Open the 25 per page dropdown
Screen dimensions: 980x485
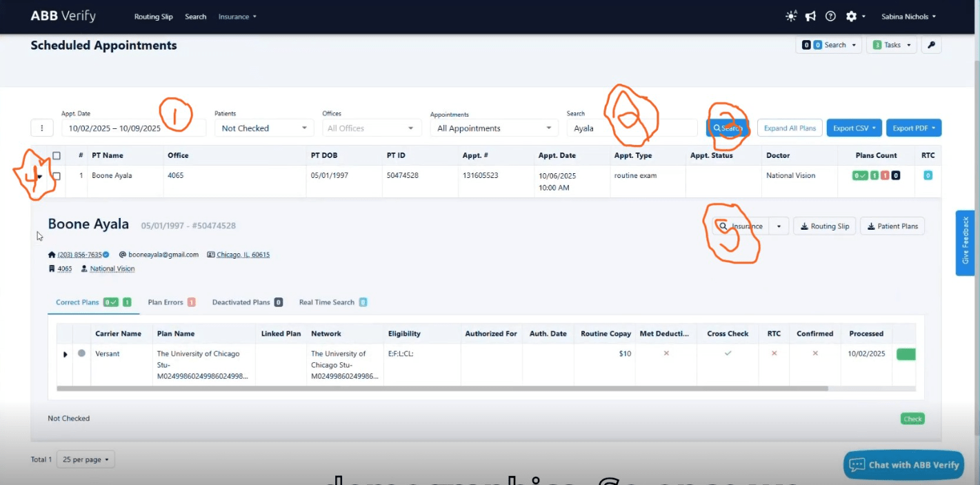pyautogui.click(x=86, y=459)
